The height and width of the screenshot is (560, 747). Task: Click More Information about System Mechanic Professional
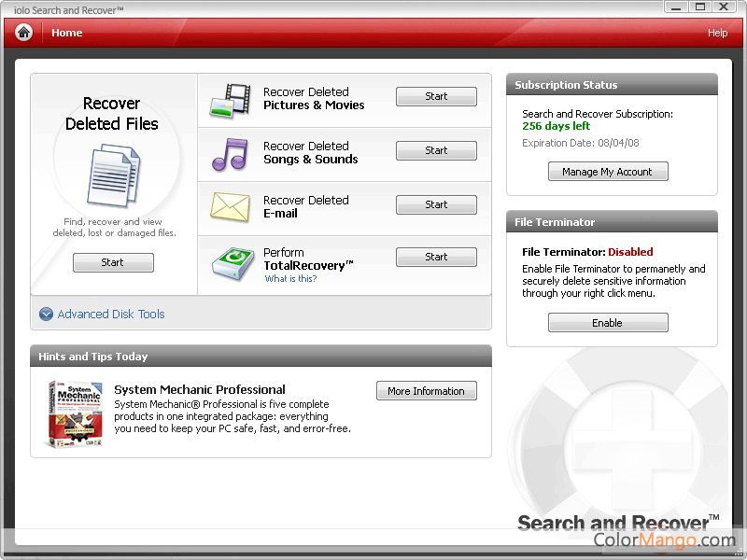tap(426, 390)
